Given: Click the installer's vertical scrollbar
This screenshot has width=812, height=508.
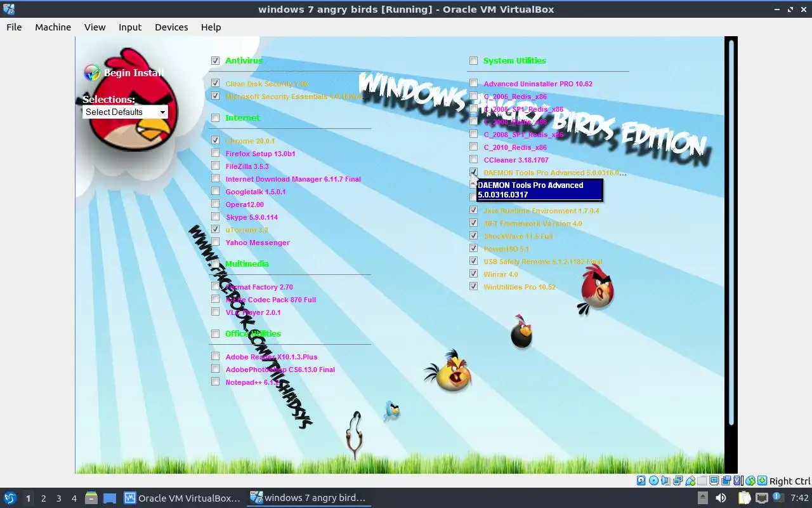Looking at the screenshot, I should pos(731,232).
